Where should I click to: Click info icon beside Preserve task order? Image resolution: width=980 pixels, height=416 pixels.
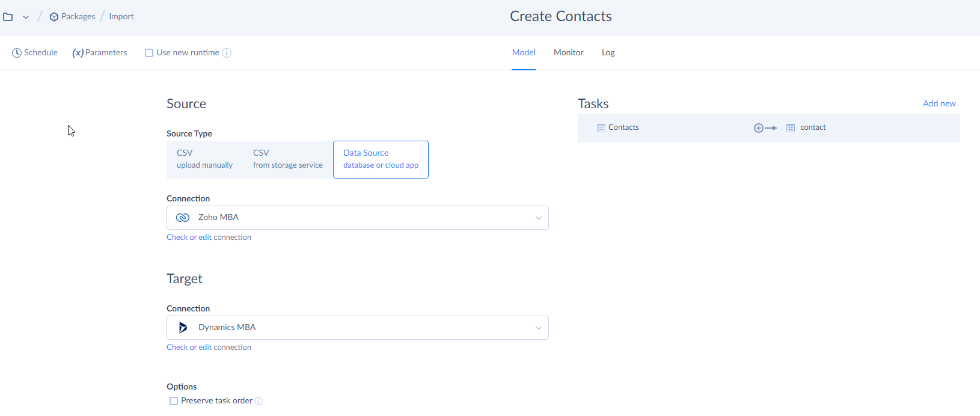click(259, 401)
